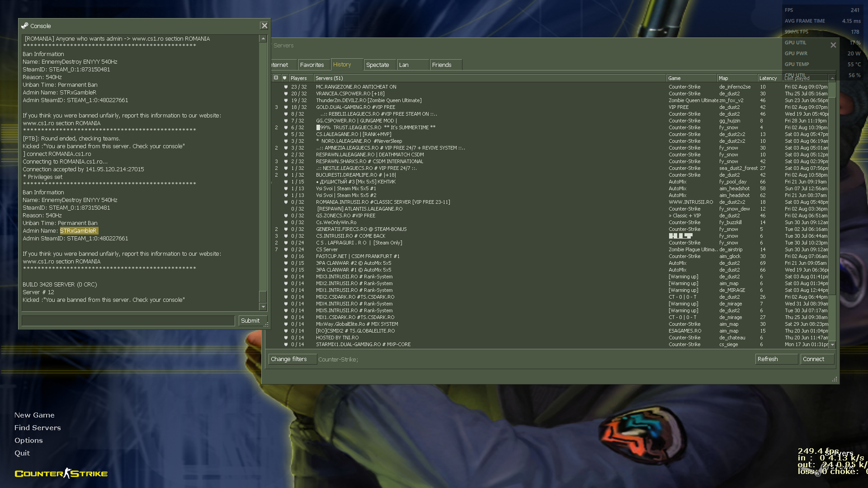This screenshot has height=488, width=868.
Task: Sort list by Players column header
Action: pos(300,78)
